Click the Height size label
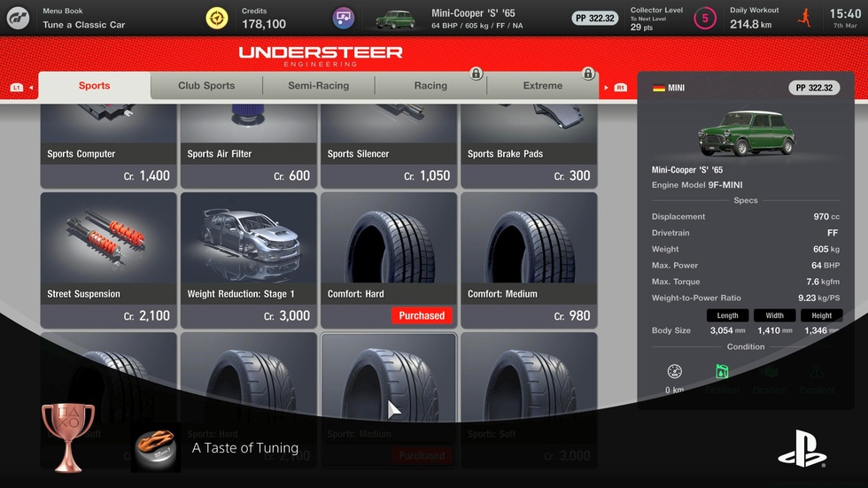The image size is (868, 488). 822,315
